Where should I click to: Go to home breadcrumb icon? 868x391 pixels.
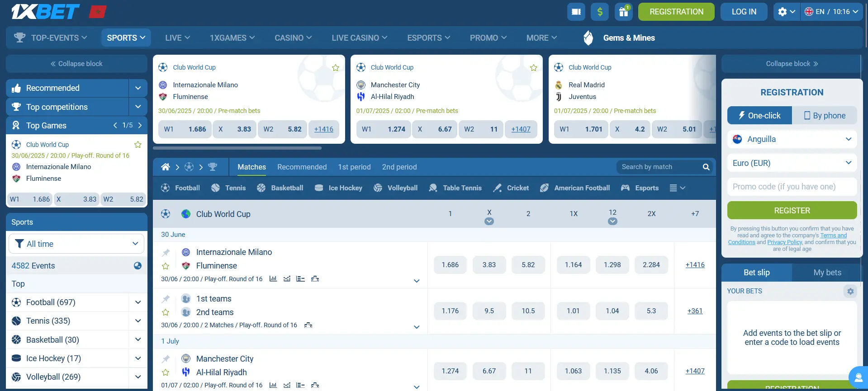(x=166, y=167)
